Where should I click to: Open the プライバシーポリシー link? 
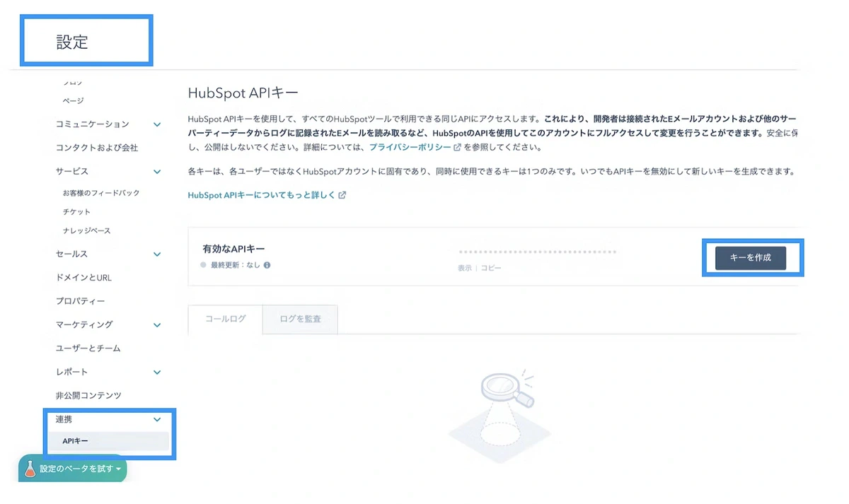click(x=410, y=148)
